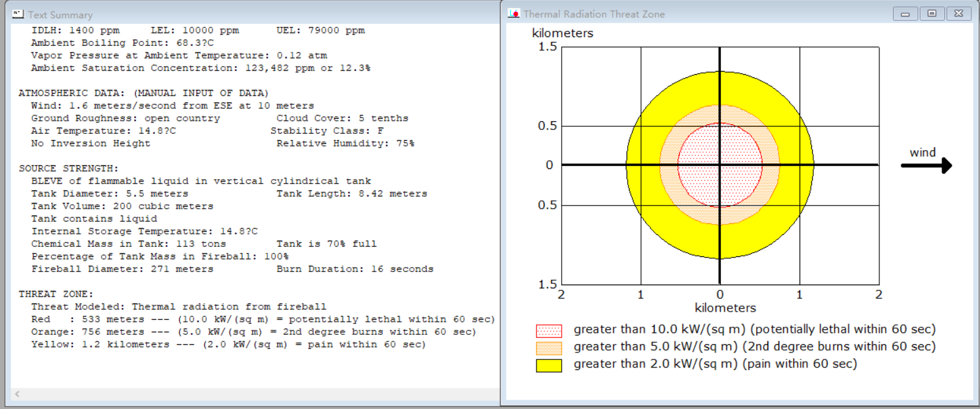
Task: Click Vapor Pressure at Ambient Temperature line
Action: point(179,55)
